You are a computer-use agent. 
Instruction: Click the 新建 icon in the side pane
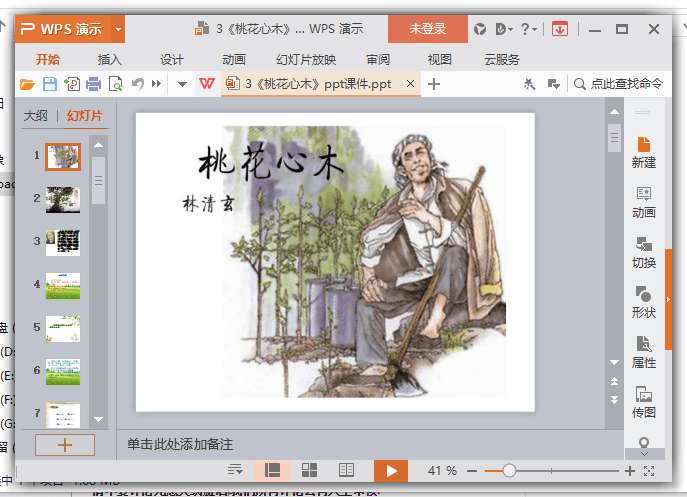(x=644, y=153)
